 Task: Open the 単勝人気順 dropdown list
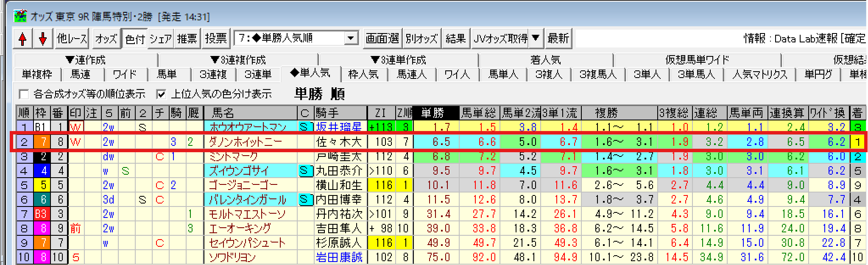351,39
